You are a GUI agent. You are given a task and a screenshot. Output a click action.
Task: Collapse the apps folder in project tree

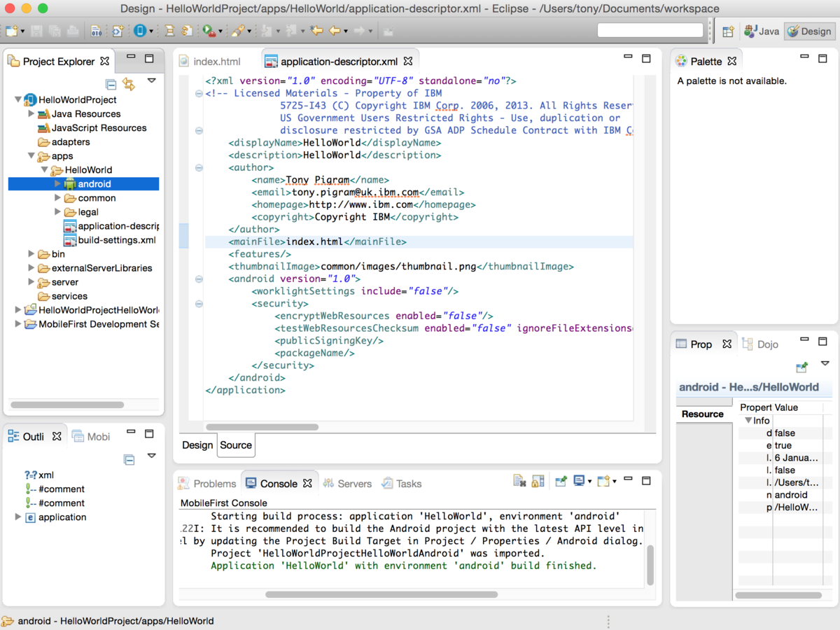click(31, 156)
